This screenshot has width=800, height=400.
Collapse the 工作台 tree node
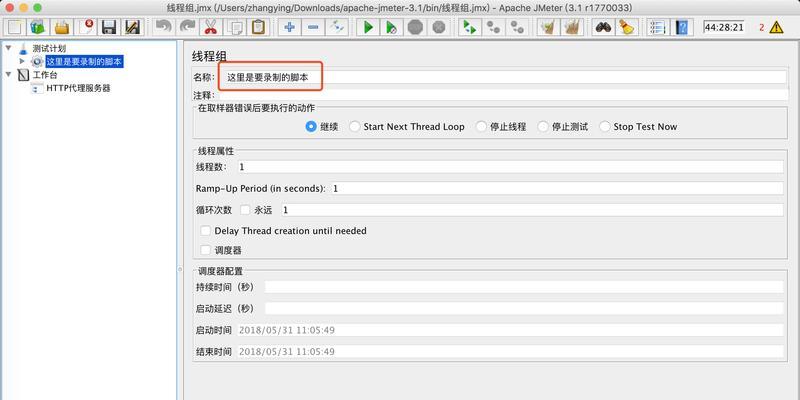(x=8, y=74)
